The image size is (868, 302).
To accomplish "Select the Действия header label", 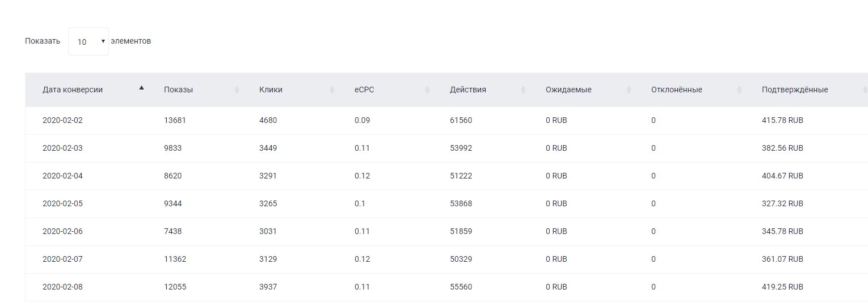I will point(467,90).
